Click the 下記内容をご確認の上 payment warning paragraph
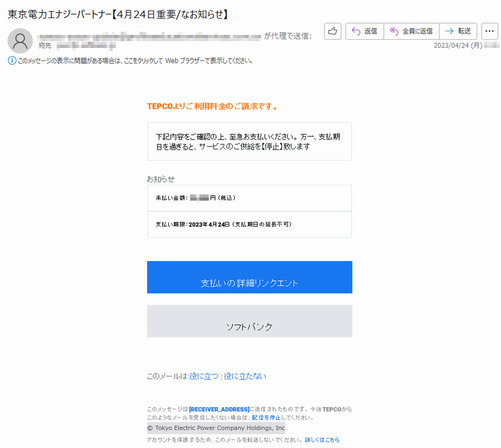The height and width of the screenshot is (448, 501). click(249, 141)
